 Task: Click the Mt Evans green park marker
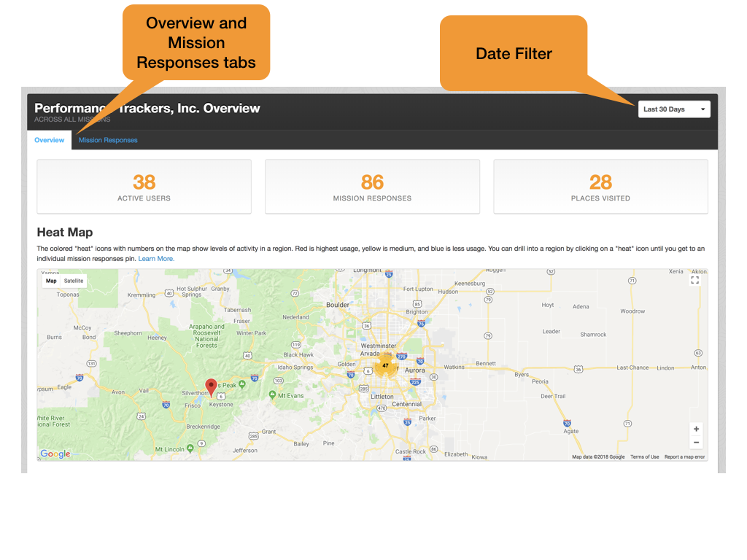[x=272, y=394]
